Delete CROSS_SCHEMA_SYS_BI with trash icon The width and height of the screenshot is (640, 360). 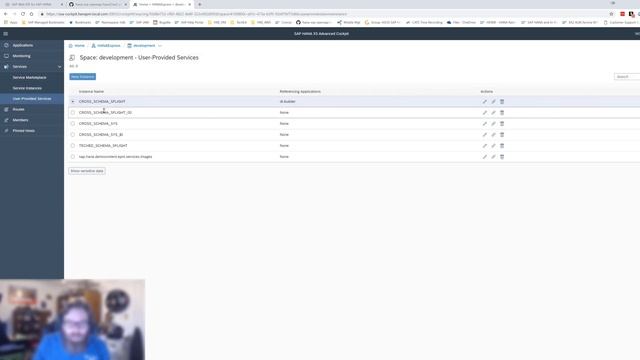click(502, 135)
